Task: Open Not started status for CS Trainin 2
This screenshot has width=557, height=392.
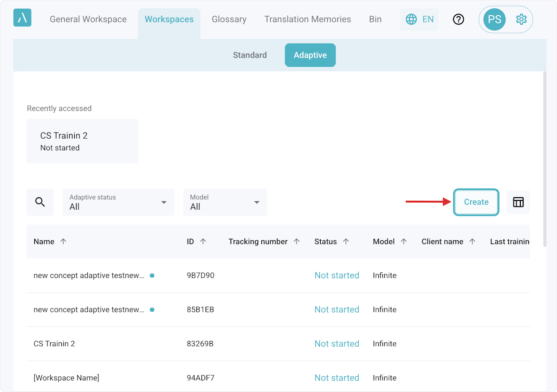Action: pyautogui.click(x=337, y=344)
